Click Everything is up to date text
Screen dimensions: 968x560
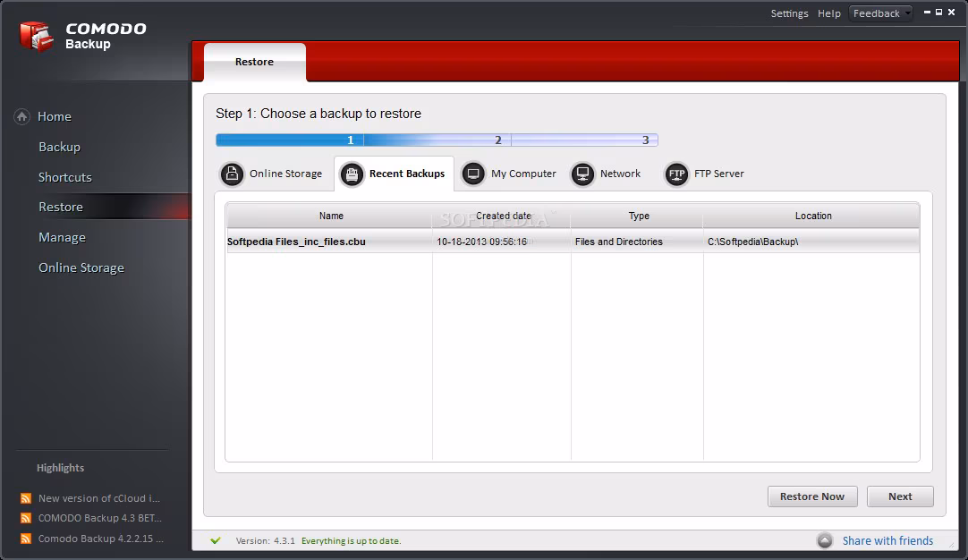click(x=352, y=541)
